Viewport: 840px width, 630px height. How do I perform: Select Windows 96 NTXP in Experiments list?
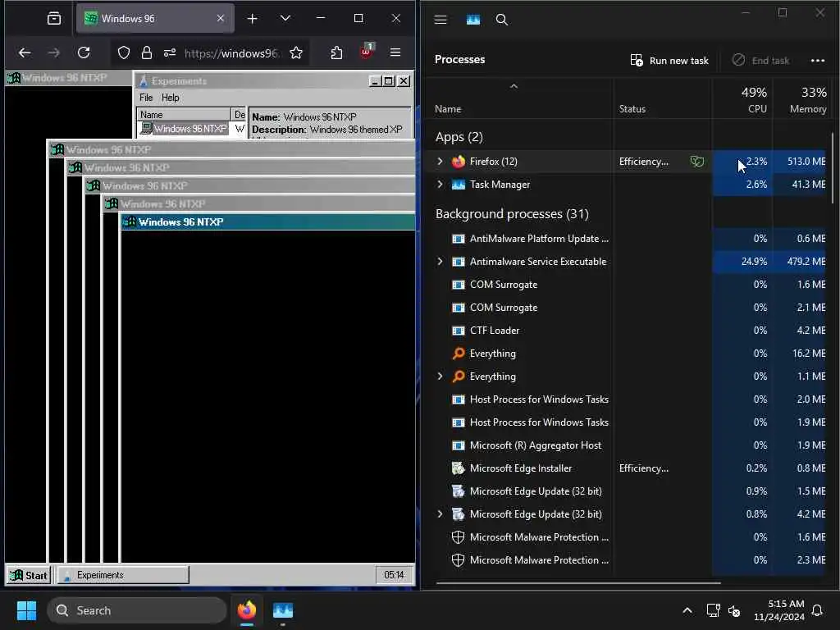[185, 129]
